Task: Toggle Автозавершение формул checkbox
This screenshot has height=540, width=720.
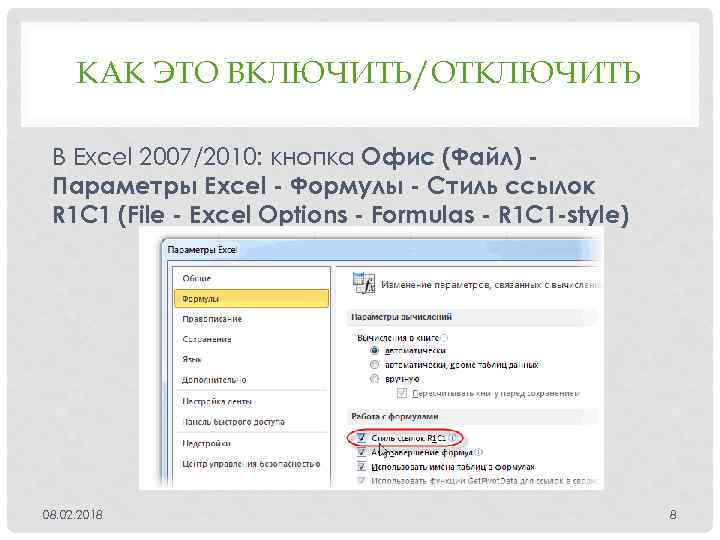Action: pos(361,452)
